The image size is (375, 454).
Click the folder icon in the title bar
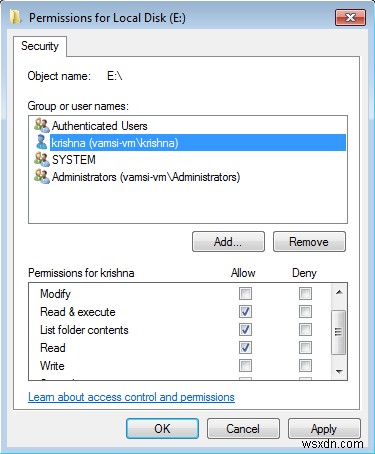point(15,17)
